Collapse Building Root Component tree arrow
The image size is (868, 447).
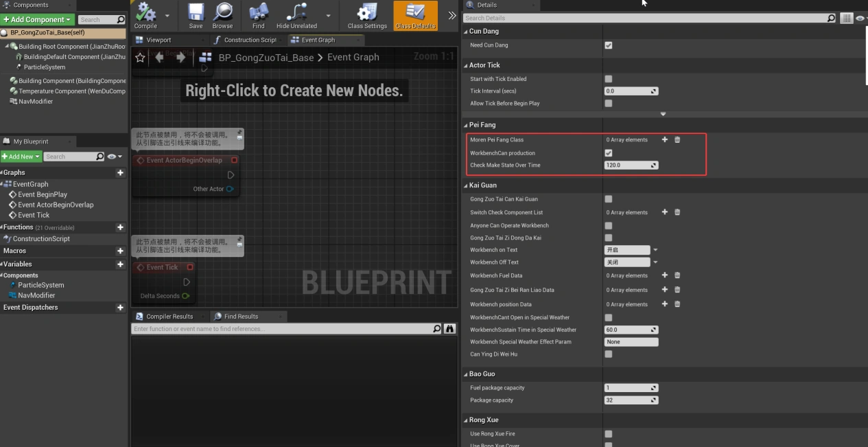tap(7, 47)
